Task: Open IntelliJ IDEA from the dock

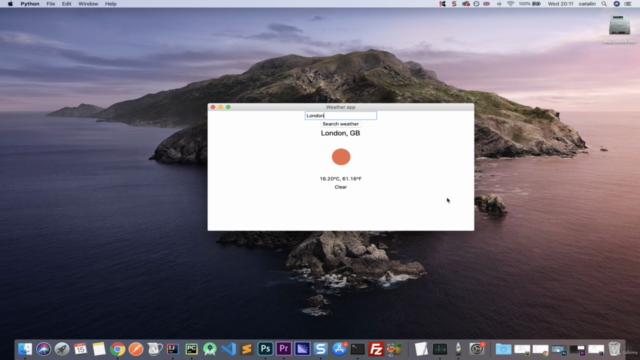Action: click(173, 349)
